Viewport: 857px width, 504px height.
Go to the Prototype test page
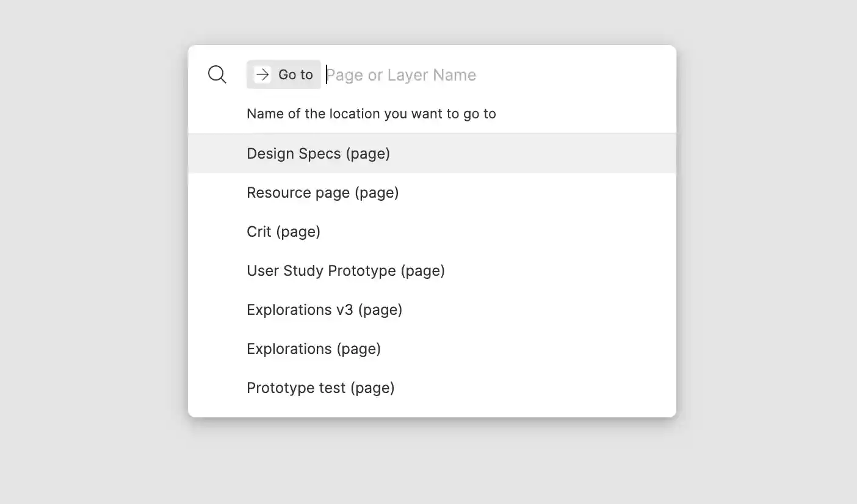(320, 388)
